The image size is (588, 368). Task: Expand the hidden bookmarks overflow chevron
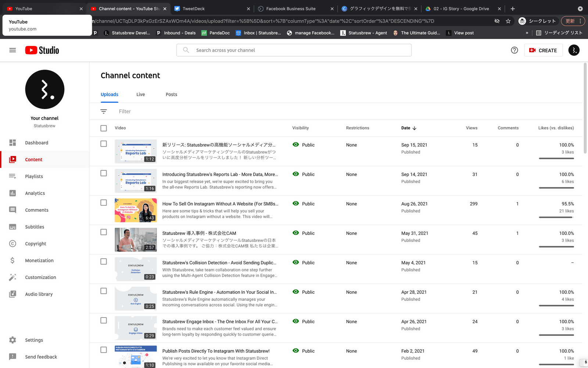(527, 33)
